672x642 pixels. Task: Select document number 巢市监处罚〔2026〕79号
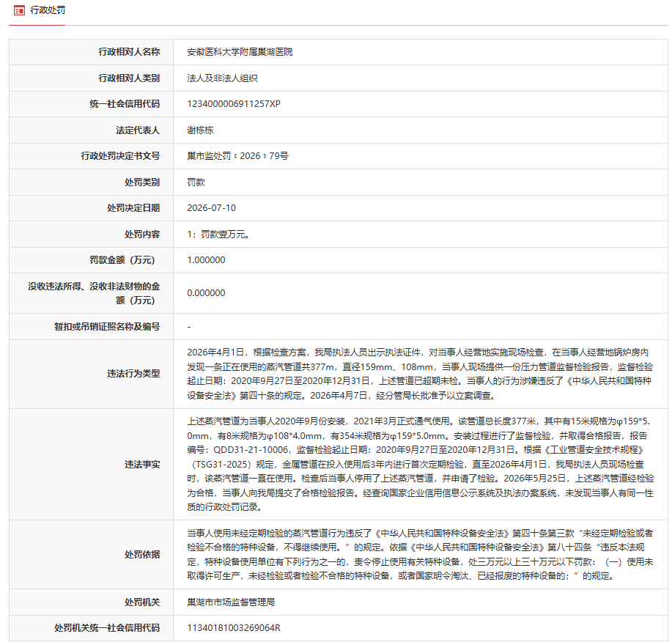click(x=237, y=156)
